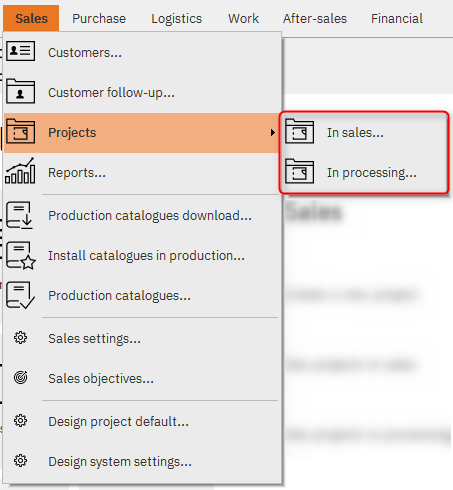Click the Sales objectives target icon

20,378
